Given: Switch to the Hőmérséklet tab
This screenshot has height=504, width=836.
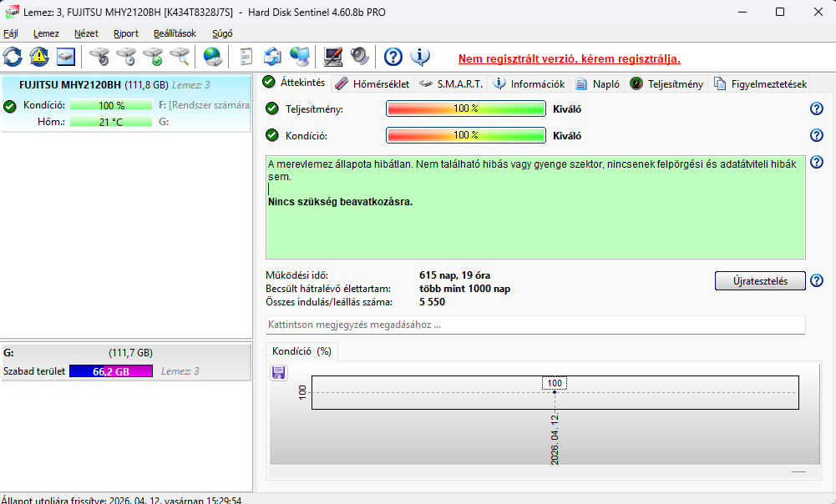Looking at the screenshot, I should click(372, 84).
